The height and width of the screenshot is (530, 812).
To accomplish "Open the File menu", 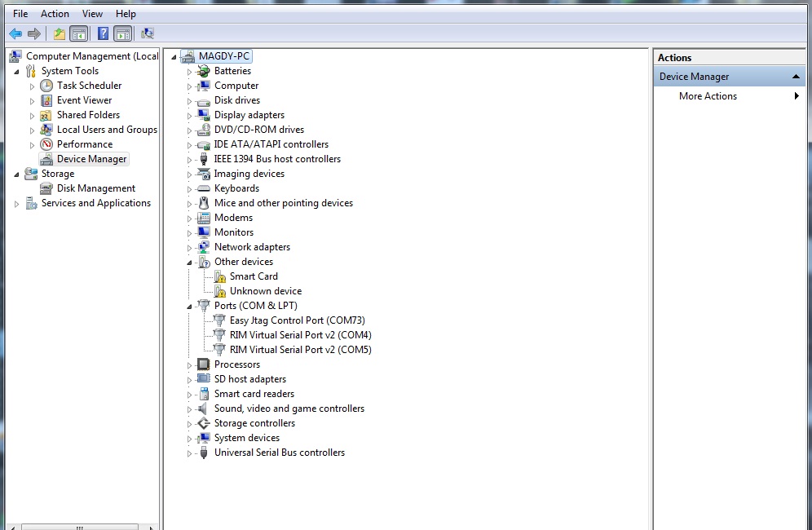I will click(x=20, y=14).
